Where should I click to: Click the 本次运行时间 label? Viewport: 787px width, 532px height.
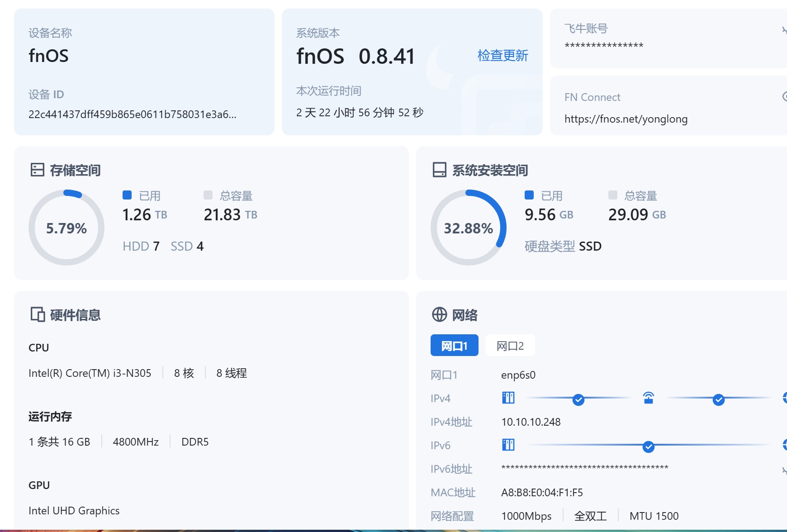pos(329,91)
